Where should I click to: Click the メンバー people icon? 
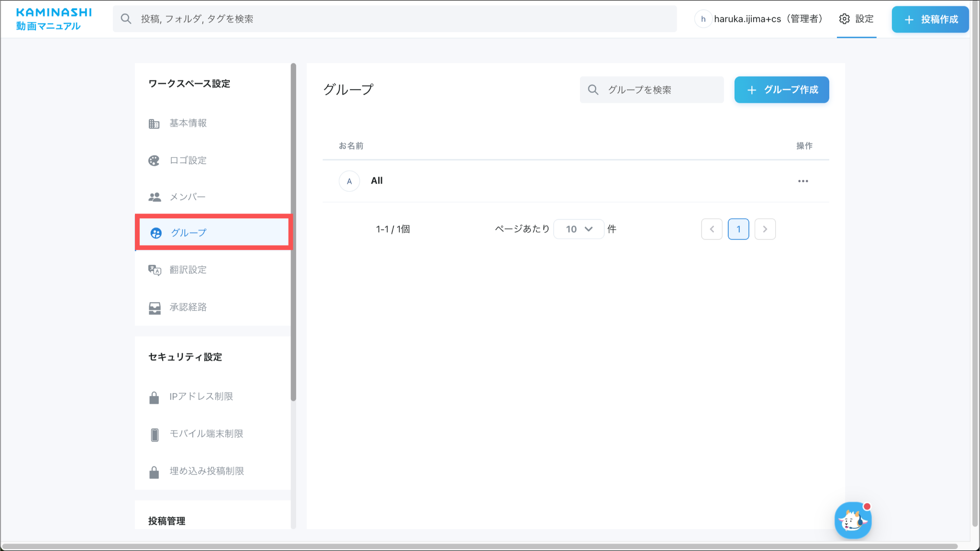pos(155,197)
